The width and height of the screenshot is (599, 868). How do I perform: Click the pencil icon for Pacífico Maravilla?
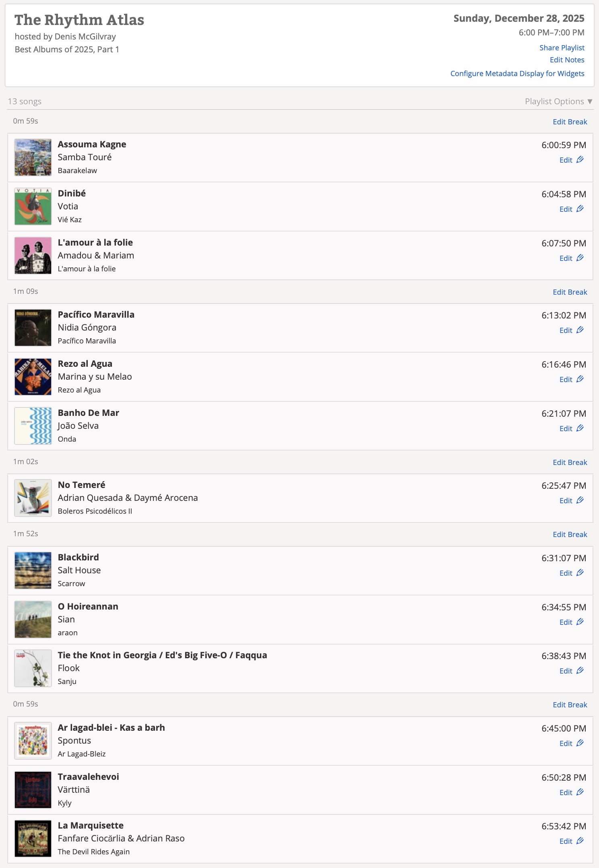[x=580, y=330]
